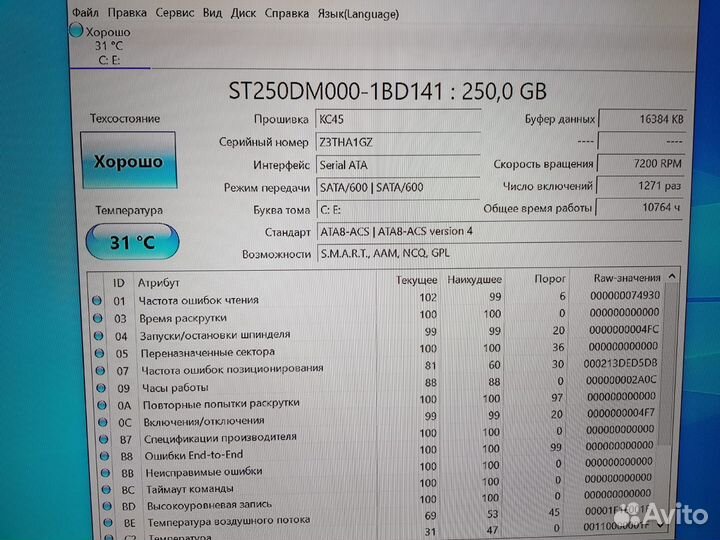This screenshot has height=540, width=720.
Task: Click status dot for attribute 0A
Action: tap(102, 405)
